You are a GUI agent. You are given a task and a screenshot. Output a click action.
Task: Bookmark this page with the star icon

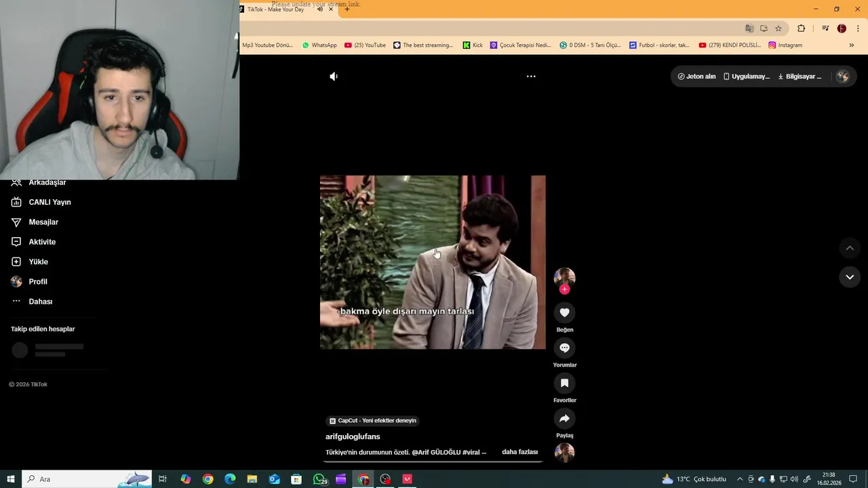tap(778, 28)
